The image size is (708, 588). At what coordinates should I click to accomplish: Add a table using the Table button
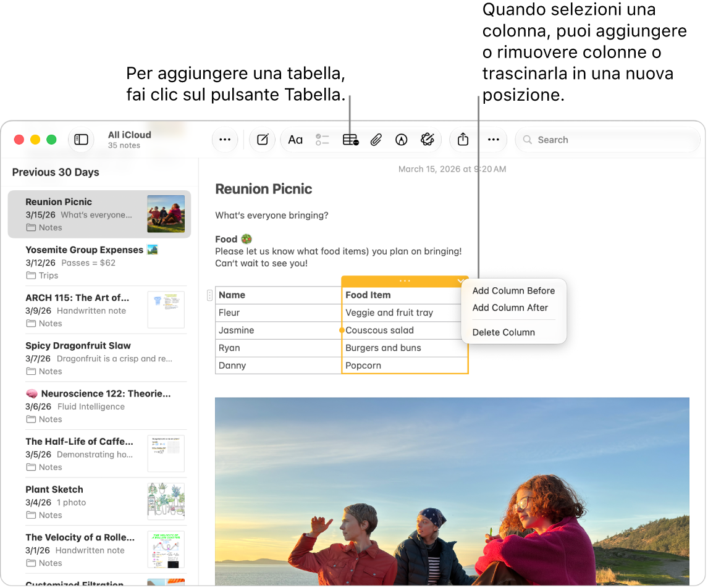tap(350, 140)
